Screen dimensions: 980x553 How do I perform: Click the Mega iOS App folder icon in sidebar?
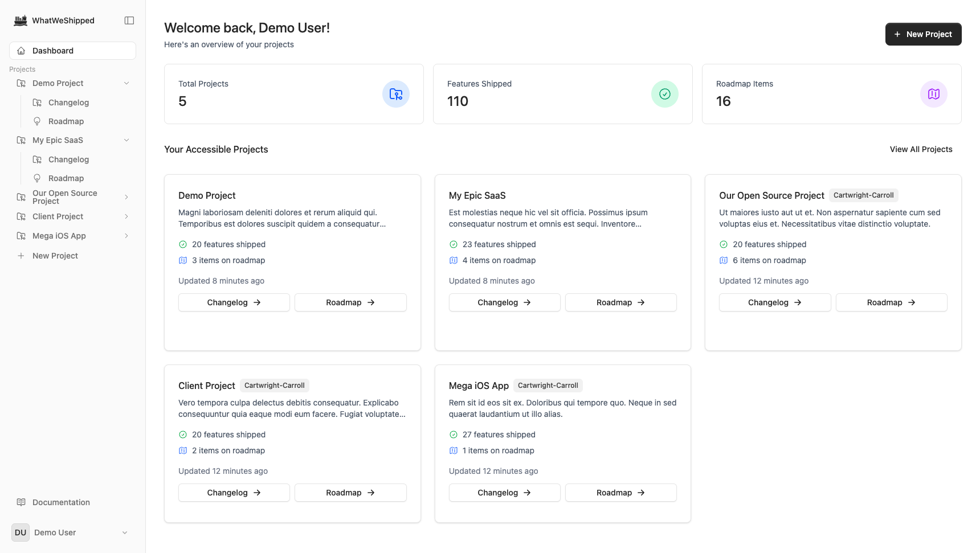[x=21, y=236]
